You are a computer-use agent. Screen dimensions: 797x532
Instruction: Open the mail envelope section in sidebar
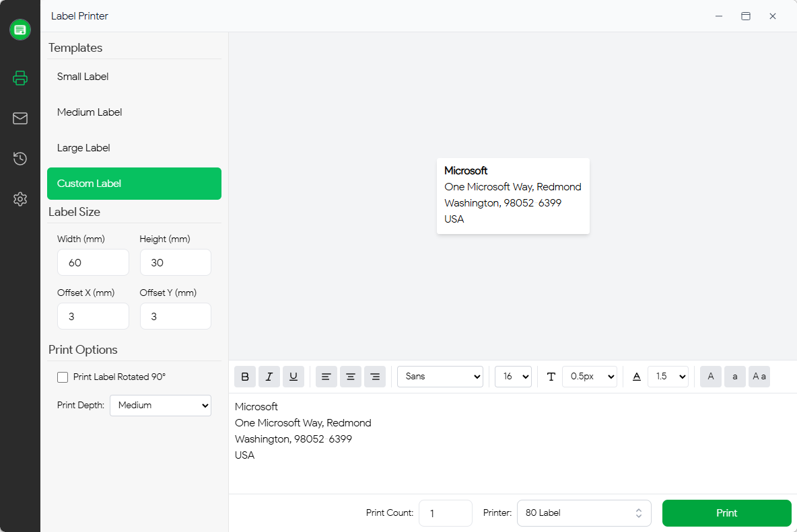(20, 118)
